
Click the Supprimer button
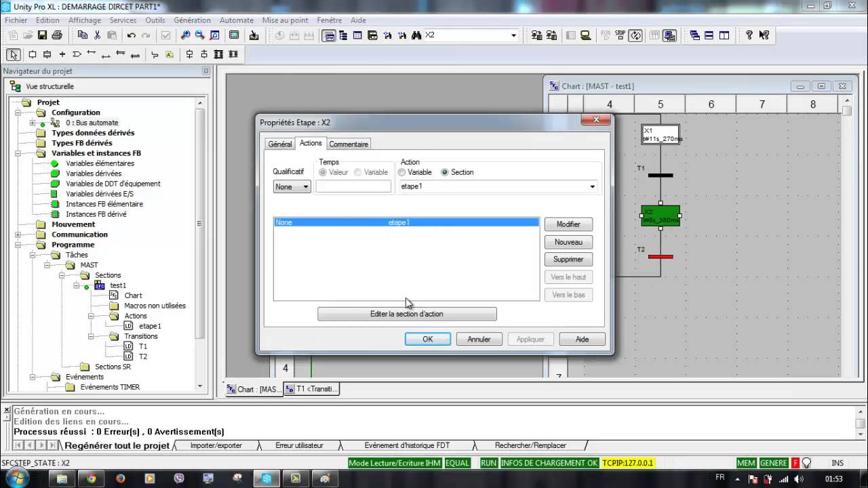pos(568,260)
